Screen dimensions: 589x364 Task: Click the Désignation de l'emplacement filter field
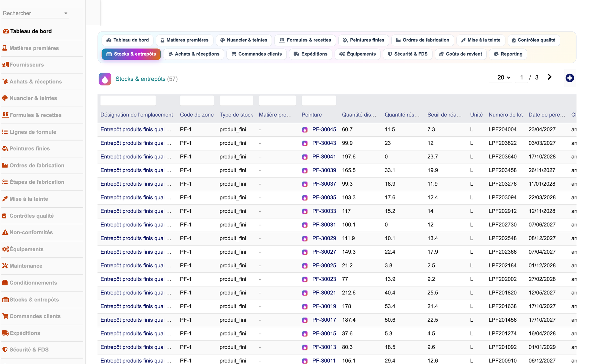click(x=128, y=100)
